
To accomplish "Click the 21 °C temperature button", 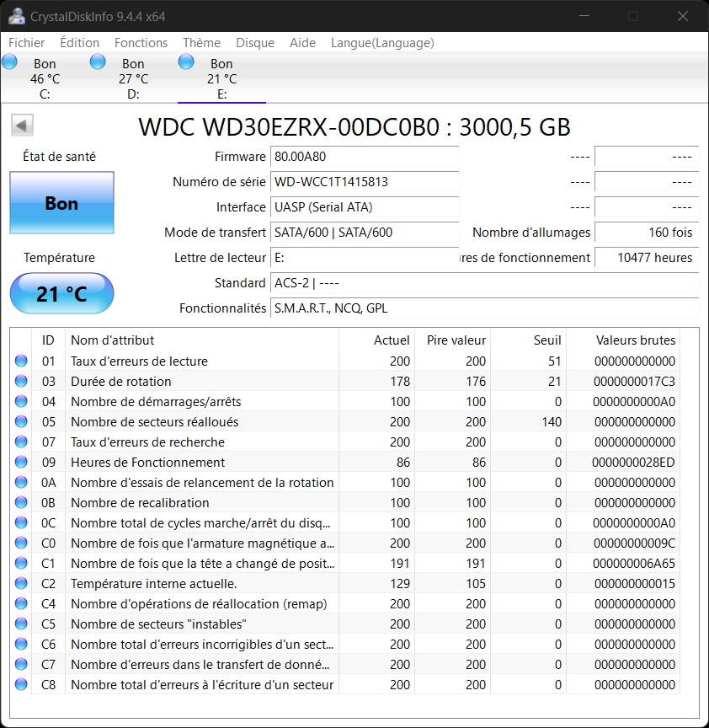I will tap(61, 294).
